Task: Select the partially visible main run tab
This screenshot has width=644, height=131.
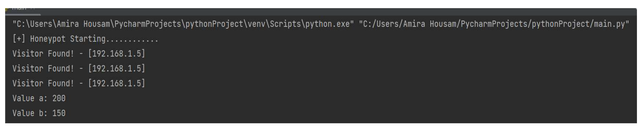Action: pos(19,9)
